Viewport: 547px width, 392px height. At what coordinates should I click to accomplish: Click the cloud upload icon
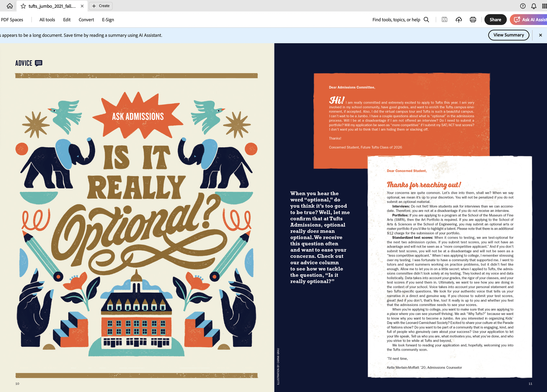[x=458, y=20]
